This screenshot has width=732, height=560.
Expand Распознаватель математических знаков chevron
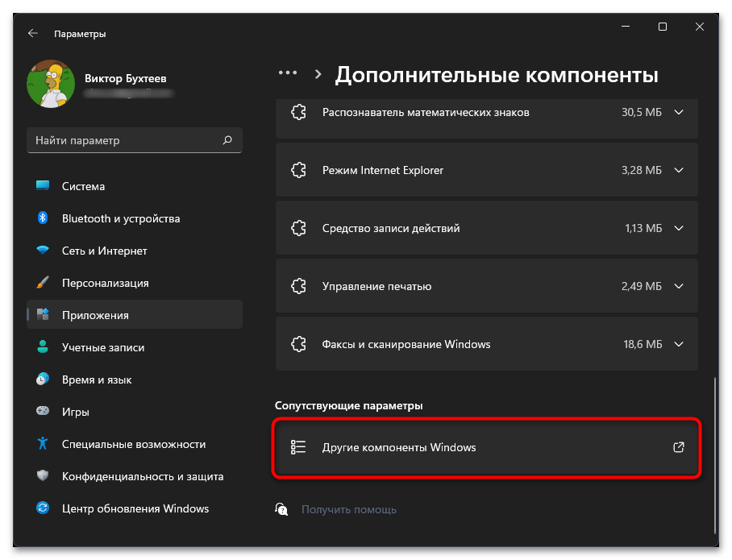(679, 112)
